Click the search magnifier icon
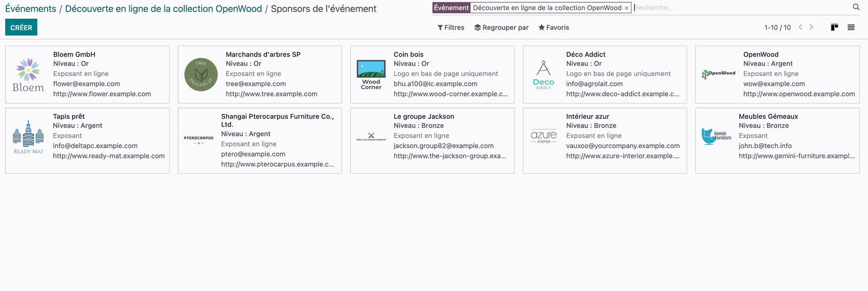This screenshot has height=291, width=868. click(x=856, y=7)
